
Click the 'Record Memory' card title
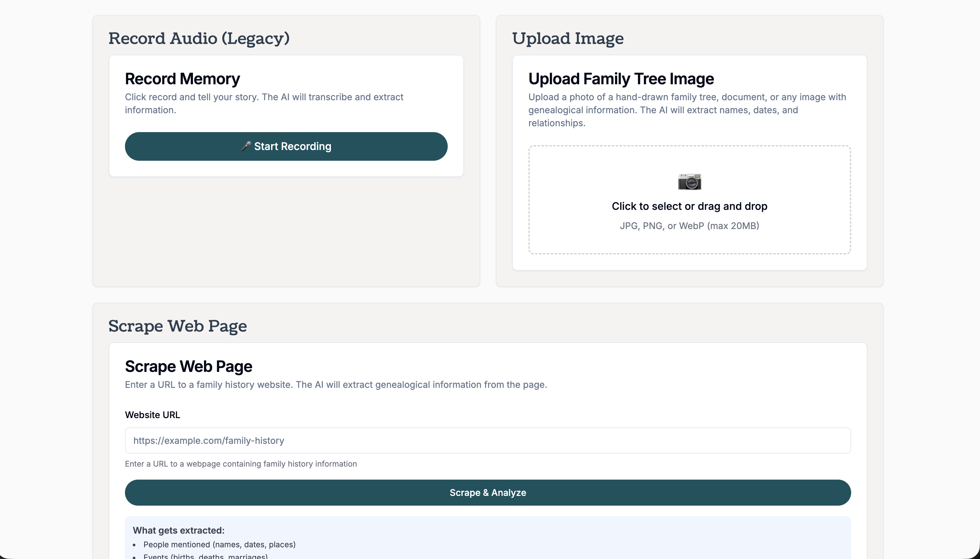coord(182,79)
